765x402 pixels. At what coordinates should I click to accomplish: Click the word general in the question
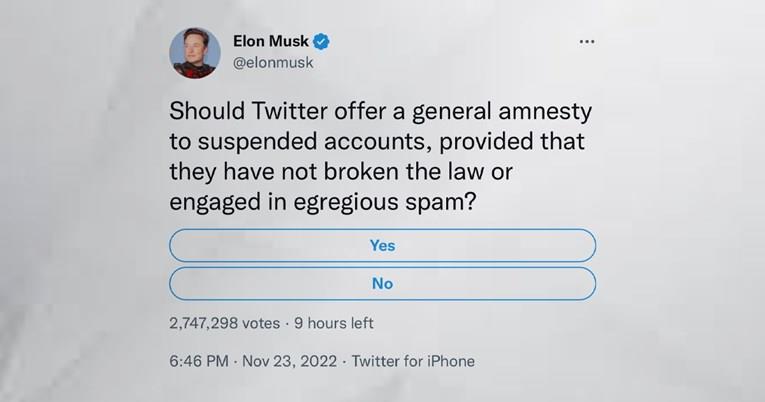[x=451, y=112]
